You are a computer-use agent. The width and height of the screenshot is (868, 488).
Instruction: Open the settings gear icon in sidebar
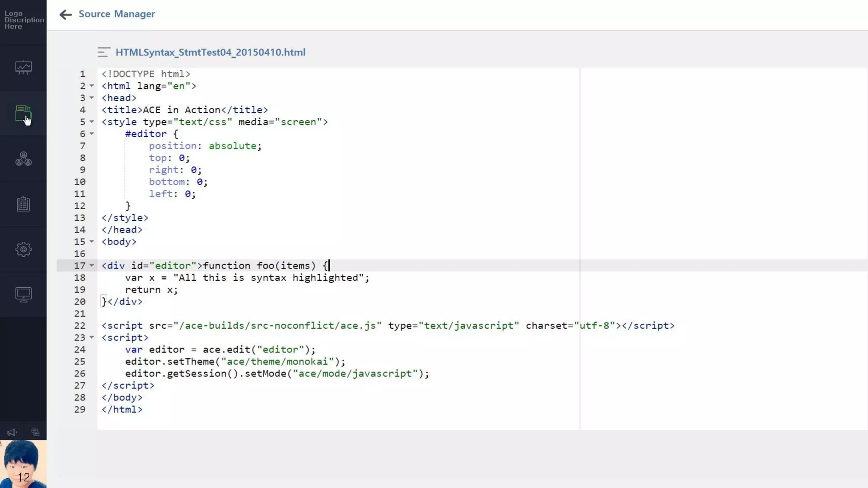tap(23, 249)
